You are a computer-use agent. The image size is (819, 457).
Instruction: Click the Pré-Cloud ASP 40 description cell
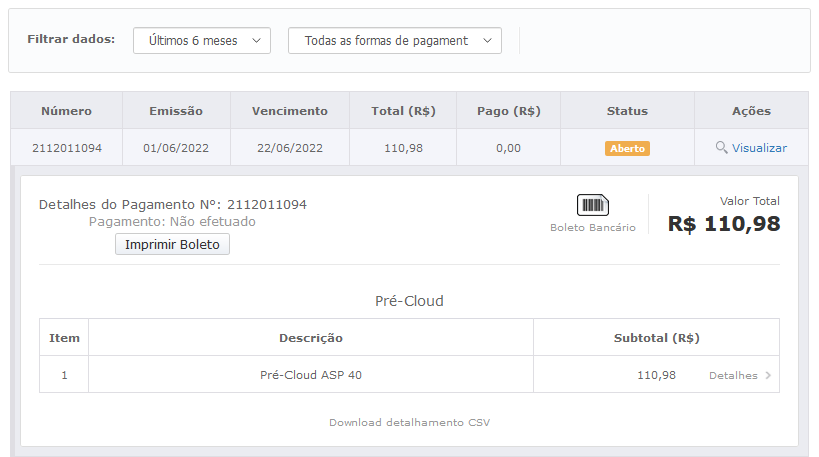311,375
